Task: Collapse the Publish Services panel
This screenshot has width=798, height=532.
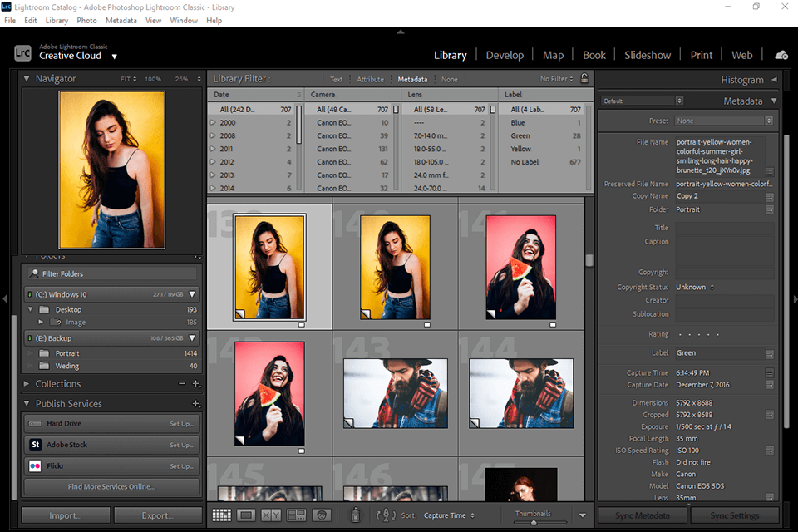Action: point(27,404)
